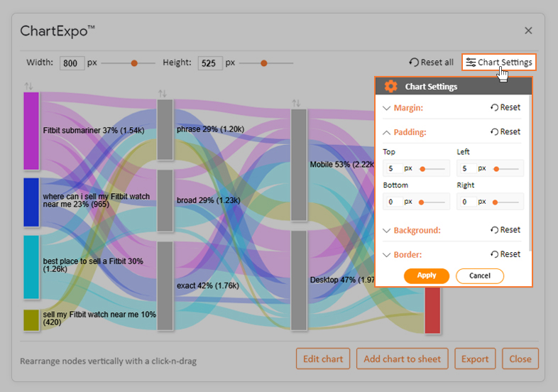This screenshot has height=392, width=558.
Task: Select the olive 'sell my Fitbit watch' node
Action: point(31,320)
